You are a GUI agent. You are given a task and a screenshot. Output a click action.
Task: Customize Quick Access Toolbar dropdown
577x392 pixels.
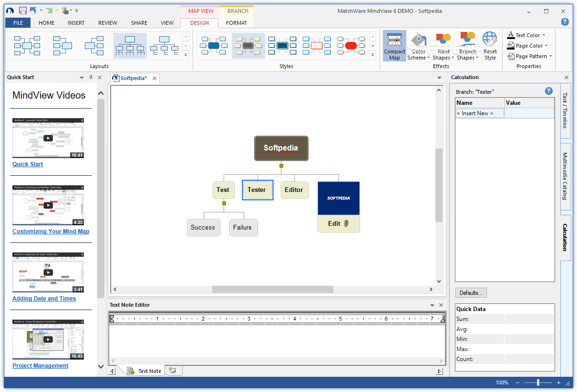[76, 10]
